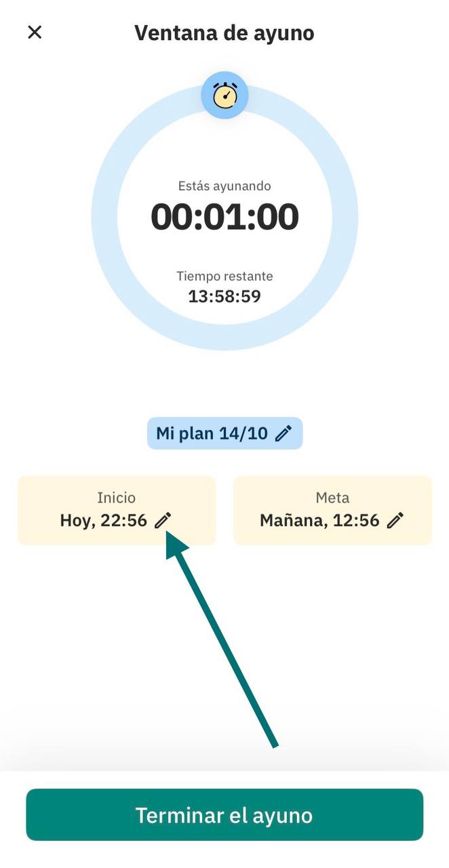Edit start time with the Inicio pencil icon
Image resolution: width=449 pixels, height=868 pixels.
pos(163,520)
